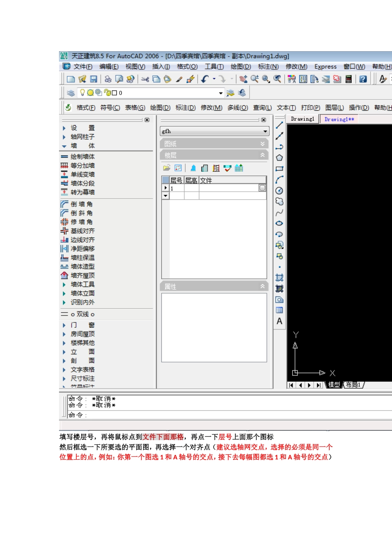
Task: Switch to the Drawing1** tab
Action: (x=339, y=119)
